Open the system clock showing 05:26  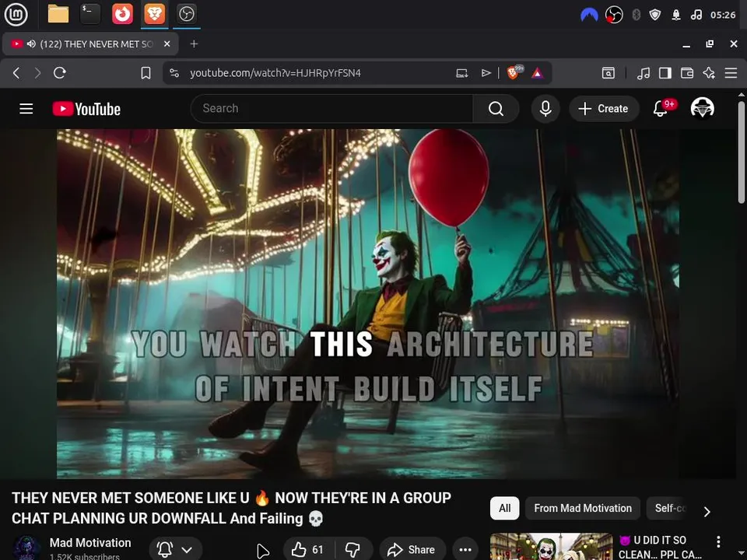723,15
